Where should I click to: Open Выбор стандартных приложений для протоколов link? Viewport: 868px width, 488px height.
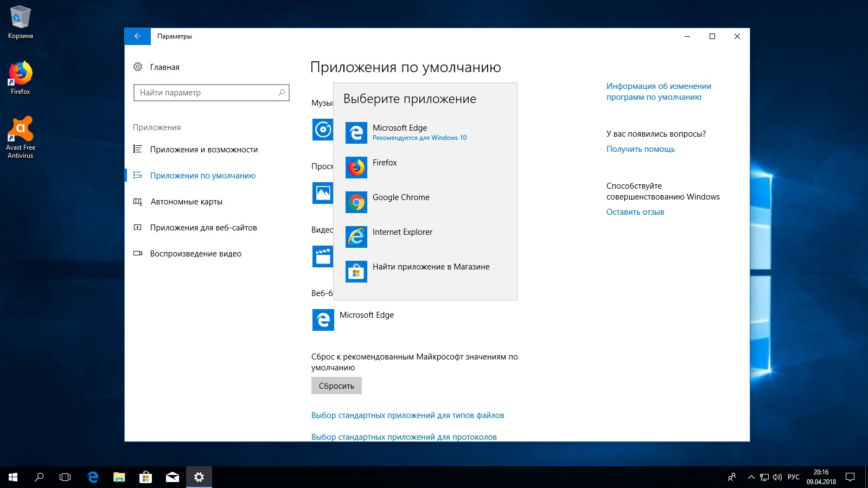tap(404, 436)
